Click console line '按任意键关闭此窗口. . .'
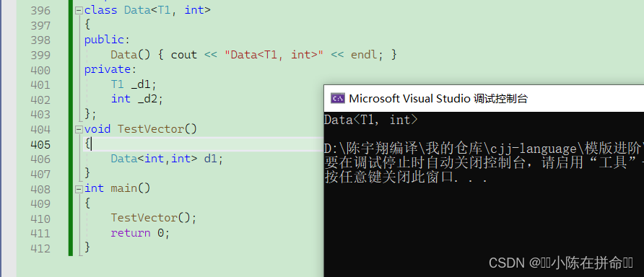 [406, 177]
